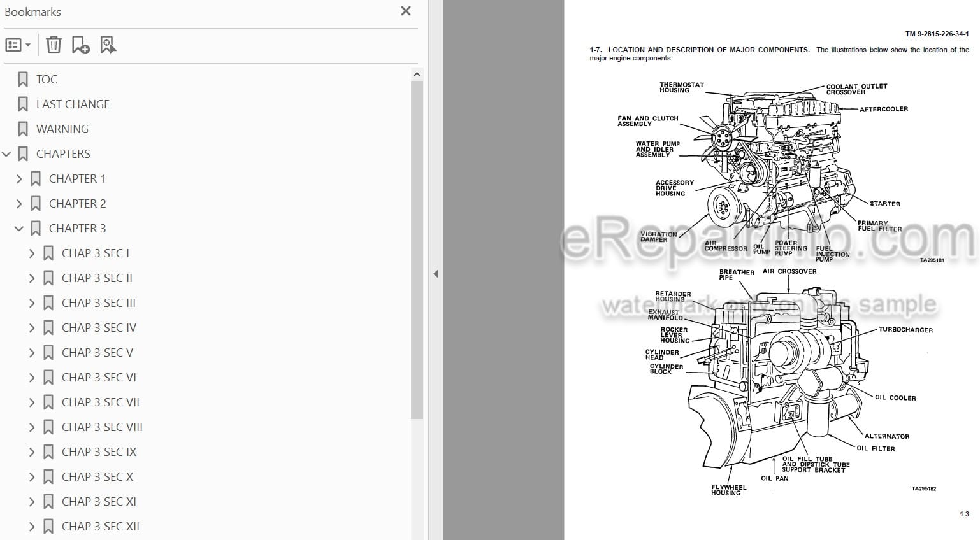Image resolution: width=980 pixels, height=540 pixels.
Task: Expand CHAP 3 SEC VIII subtree
Action: point(32,427)
